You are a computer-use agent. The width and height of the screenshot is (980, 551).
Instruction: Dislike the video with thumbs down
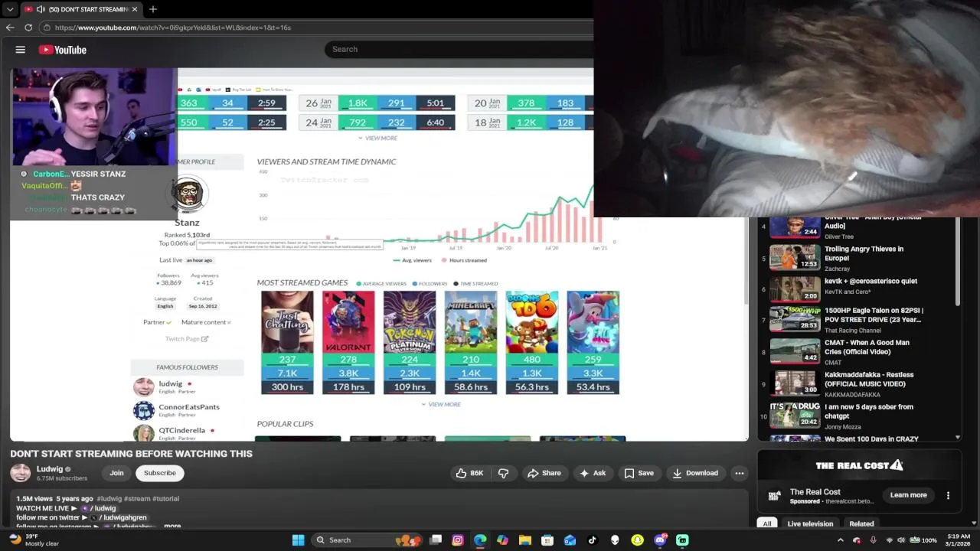point(504,473)
